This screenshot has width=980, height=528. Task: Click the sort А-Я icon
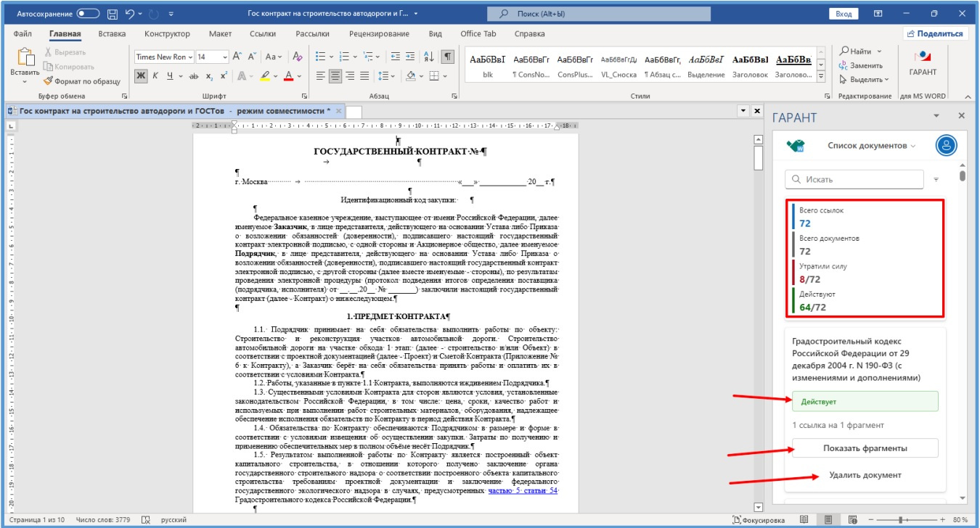[429, 57]
